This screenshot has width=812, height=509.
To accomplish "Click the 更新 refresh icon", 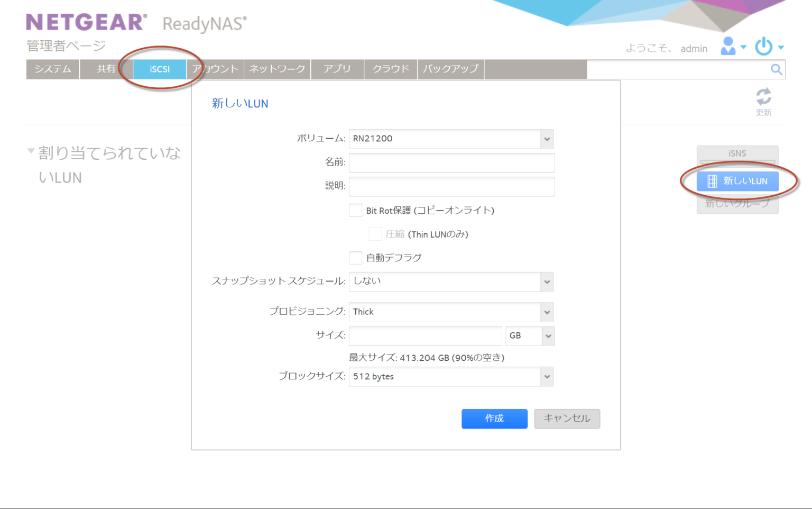I will 763,97.
